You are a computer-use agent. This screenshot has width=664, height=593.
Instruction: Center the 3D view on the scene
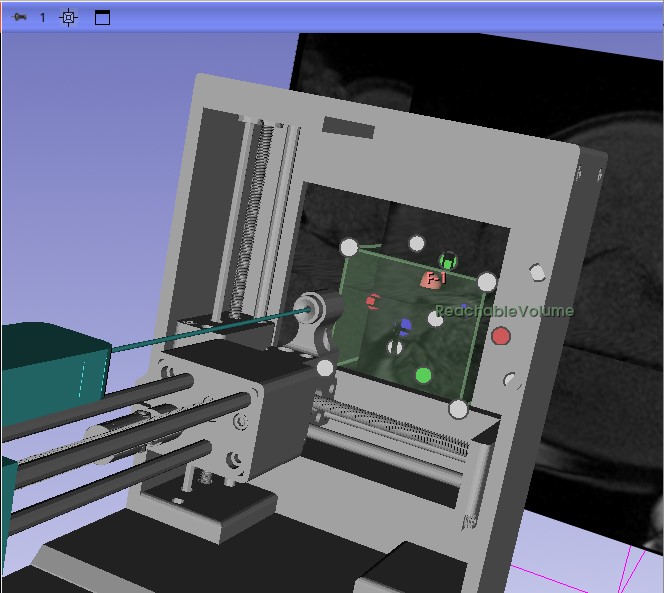(69, 17)
